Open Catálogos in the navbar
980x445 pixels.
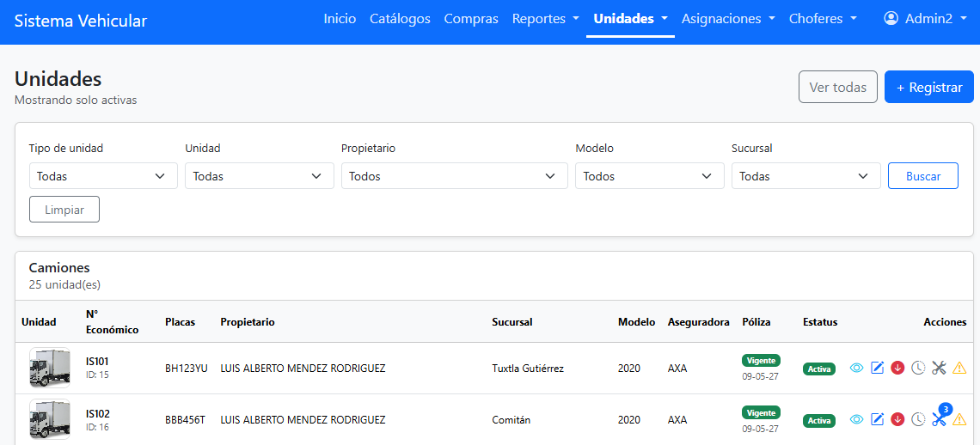click(400, 19)
